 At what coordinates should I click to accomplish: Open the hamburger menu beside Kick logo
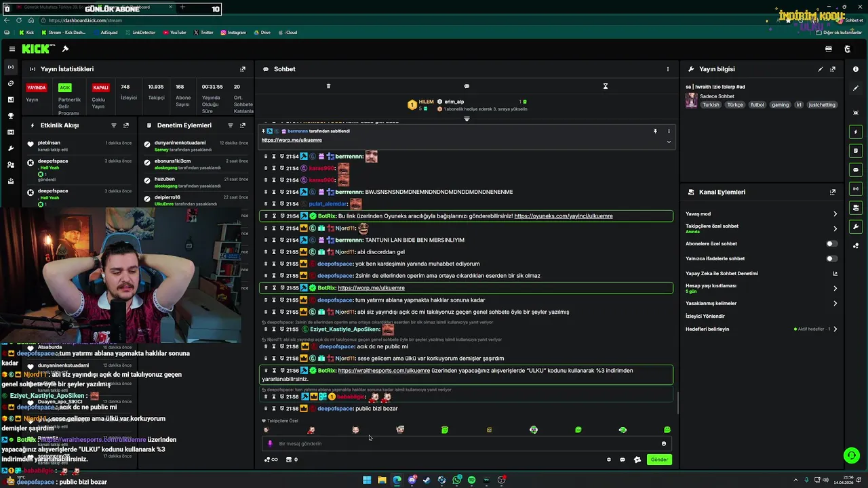[12, 49]
